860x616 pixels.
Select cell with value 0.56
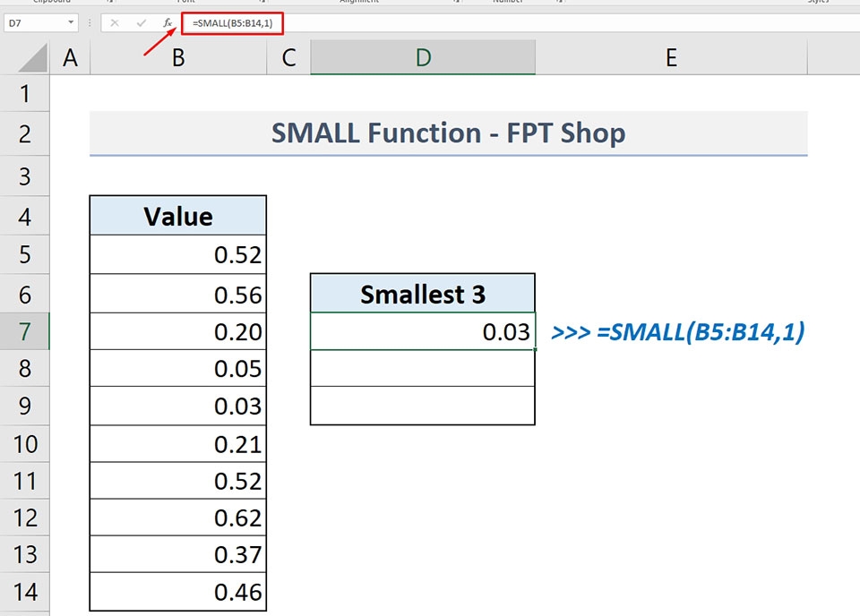(x=178, y=294)
